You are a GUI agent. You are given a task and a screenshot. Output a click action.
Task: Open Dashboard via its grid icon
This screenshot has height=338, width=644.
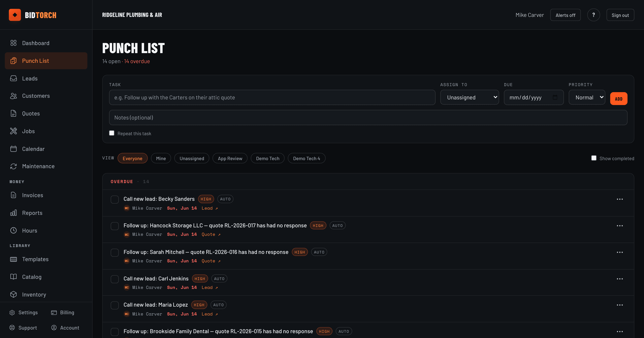click(x=13, y=43)
